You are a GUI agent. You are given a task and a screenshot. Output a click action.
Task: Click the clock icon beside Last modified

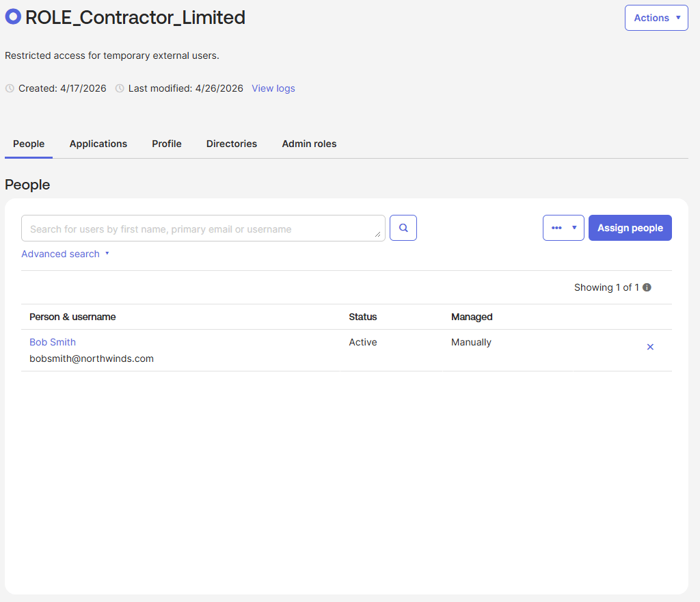point(120,88)
